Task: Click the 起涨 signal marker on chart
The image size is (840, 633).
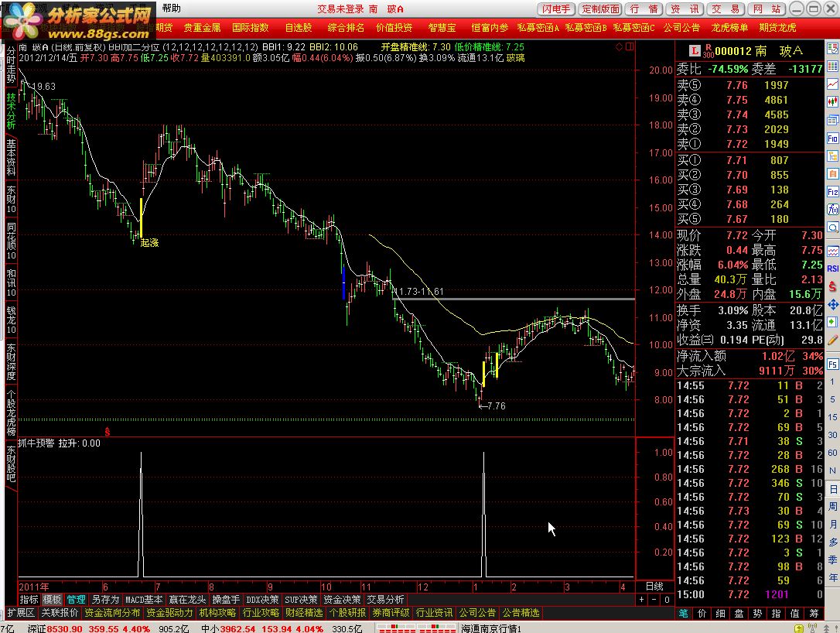Action: [149, 243]
